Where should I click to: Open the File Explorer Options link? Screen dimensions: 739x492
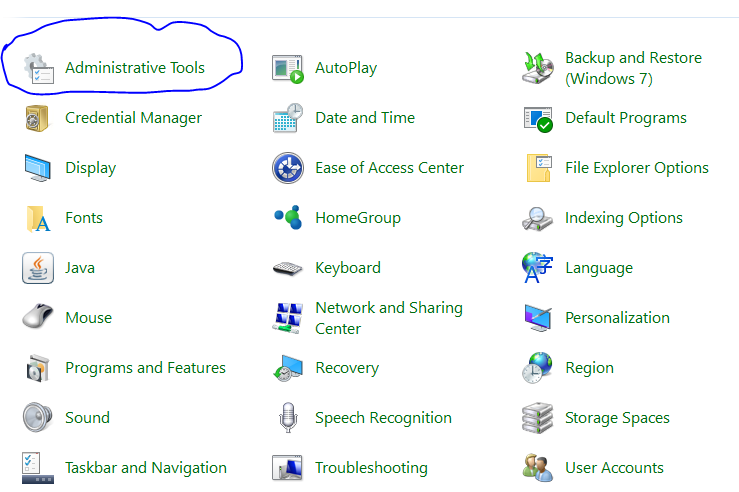[637, 168]
